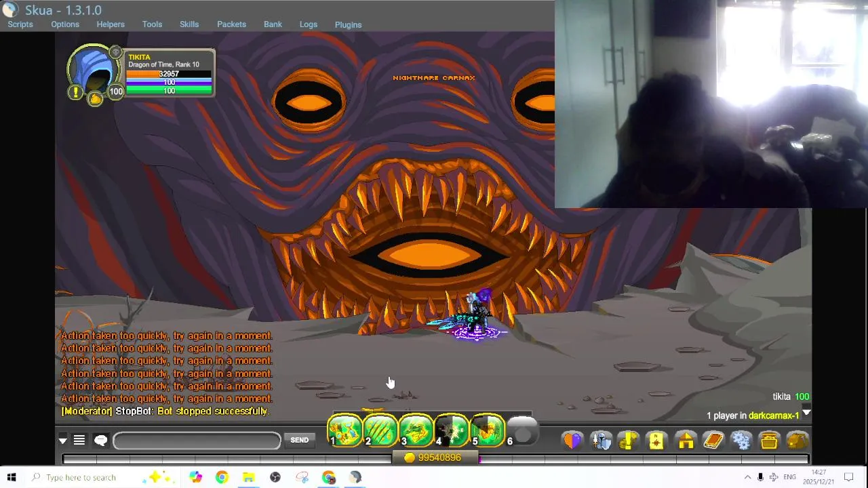Open the yellow map scroll icon

click(656, 441)
